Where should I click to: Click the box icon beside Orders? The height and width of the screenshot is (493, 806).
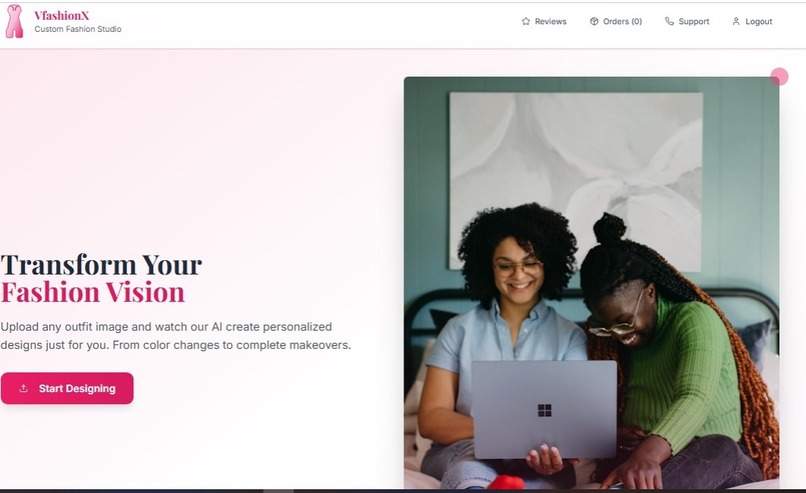[594, 22]
